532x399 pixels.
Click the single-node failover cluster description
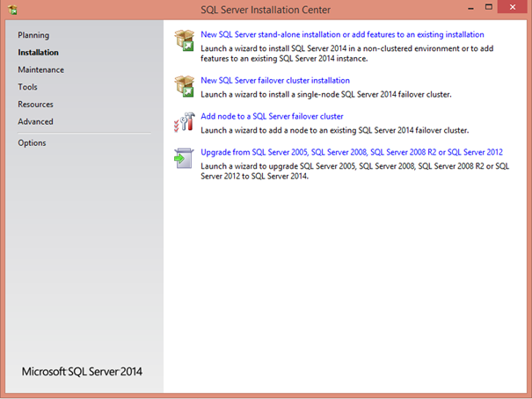pyautogui.click(x=326, y=95)
